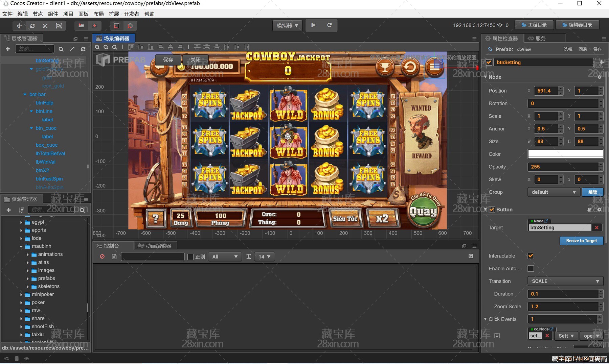Select btnHelp node in hierarchy

[44, 103]
